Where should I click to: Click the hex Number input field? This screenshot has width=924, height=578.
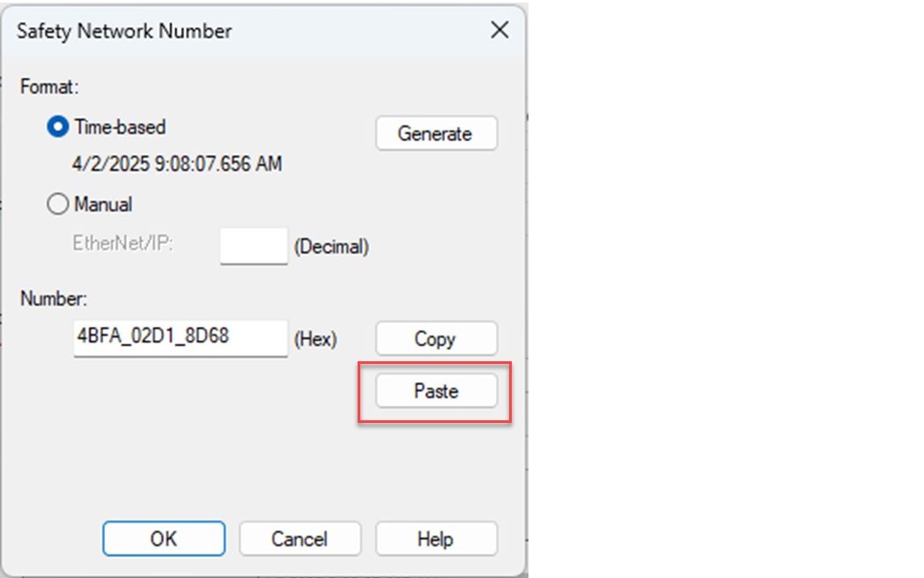[x=181, y=337]
